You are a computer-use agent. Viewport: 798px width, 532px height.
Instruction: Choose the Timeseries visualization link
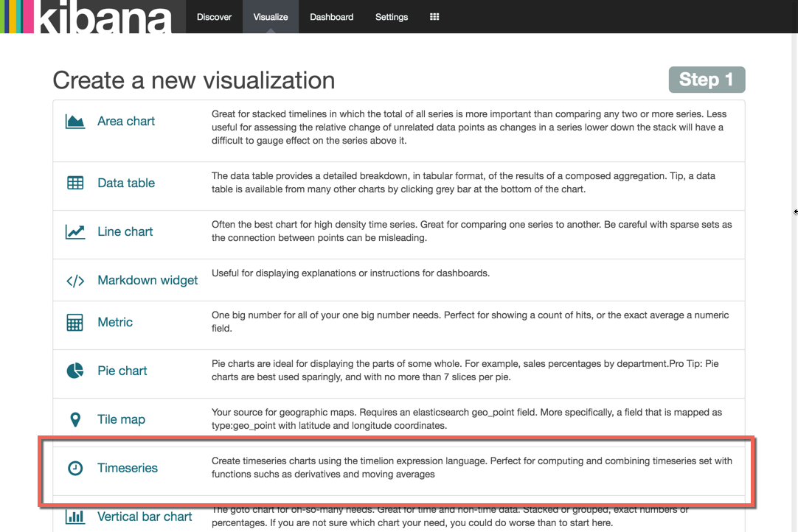(x=128, y=468)
